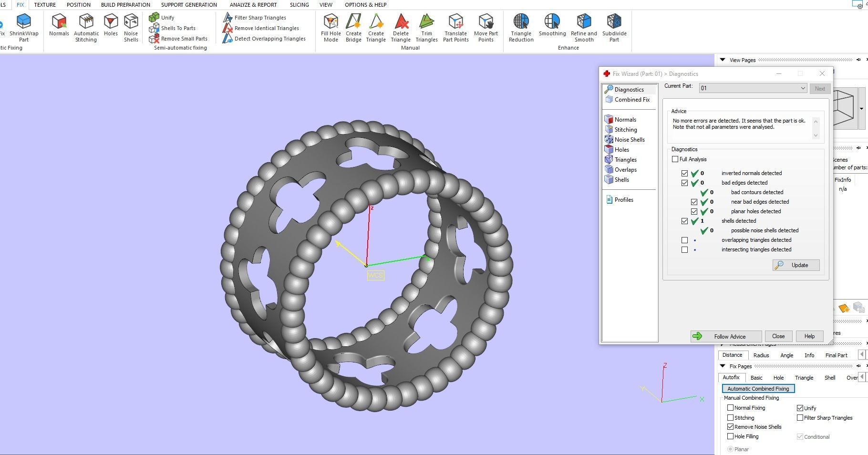The image size is (868, 455).
Task: Collapse the Fix Pages panel
Action: pyautogui.click(x=723, y=366)
